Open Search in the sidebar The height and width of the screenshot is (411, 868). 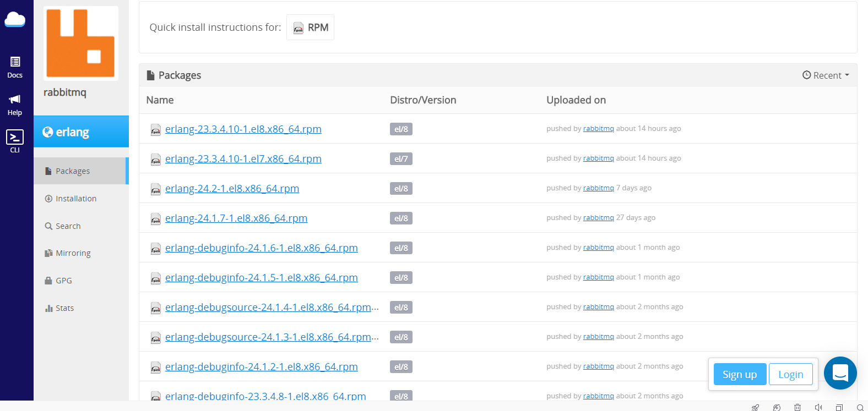pos(63,226)
